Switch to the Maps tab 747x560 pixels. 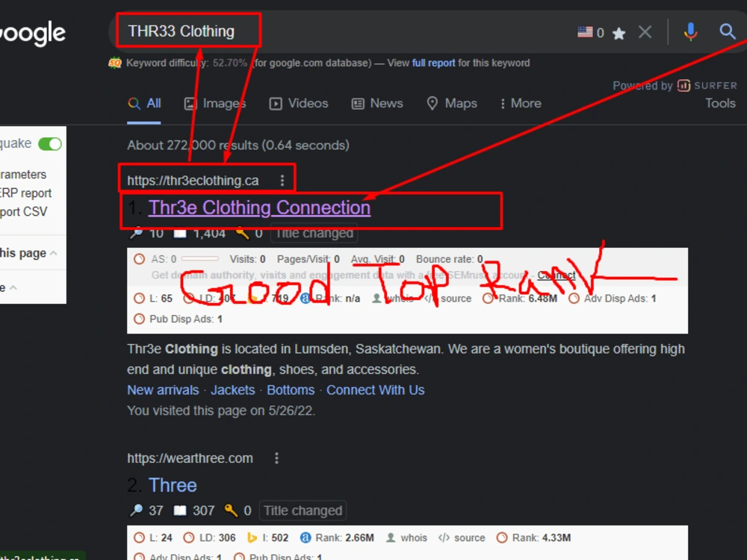(x=452, y=103)
